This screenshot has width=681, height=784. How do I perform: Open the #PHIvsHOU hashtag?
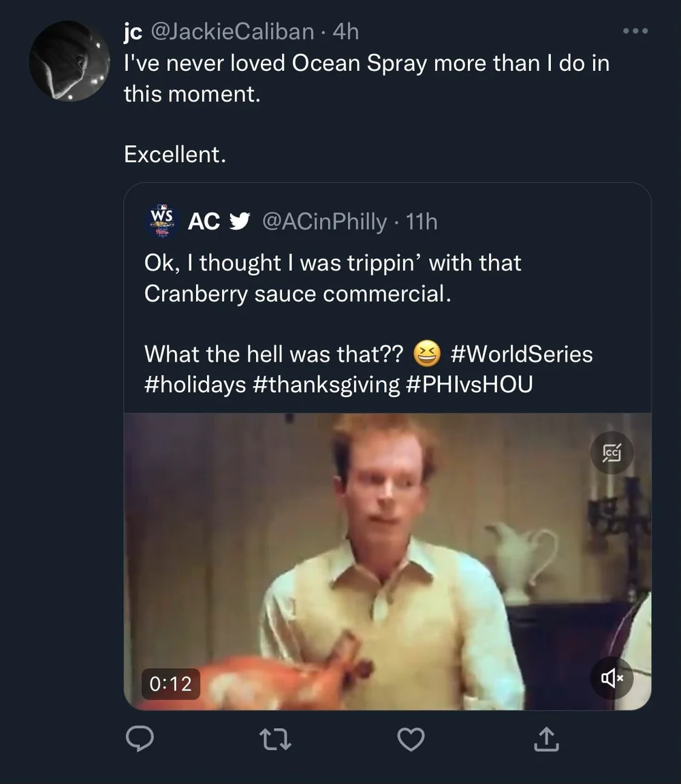tap(469, 385)
